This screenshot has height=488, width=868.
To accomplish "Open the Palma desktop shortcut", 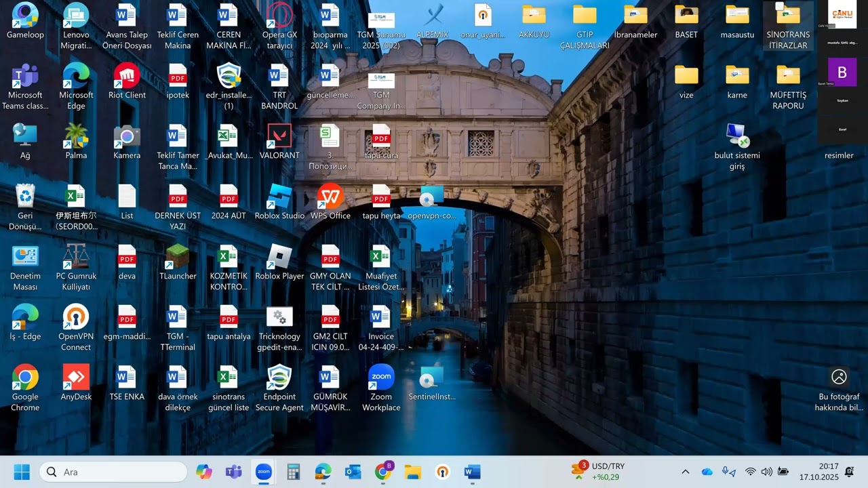I will coord(76,142).
